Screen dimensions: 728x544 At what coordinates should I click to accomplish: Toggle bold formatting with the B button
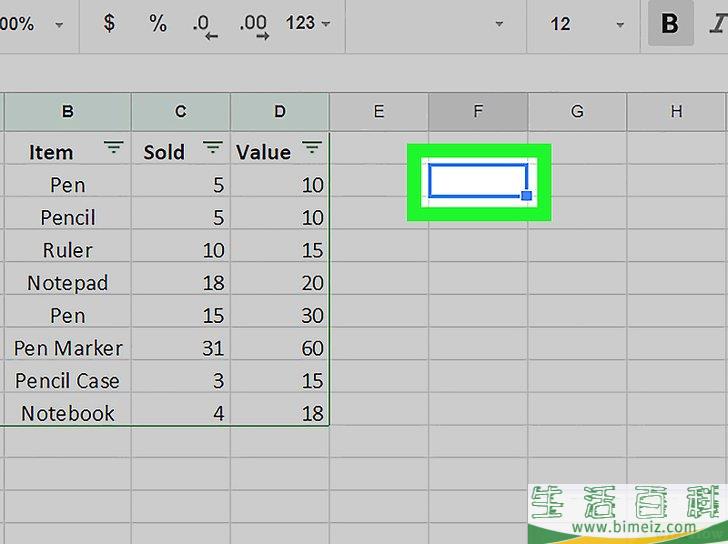click(x=669, y=24)
